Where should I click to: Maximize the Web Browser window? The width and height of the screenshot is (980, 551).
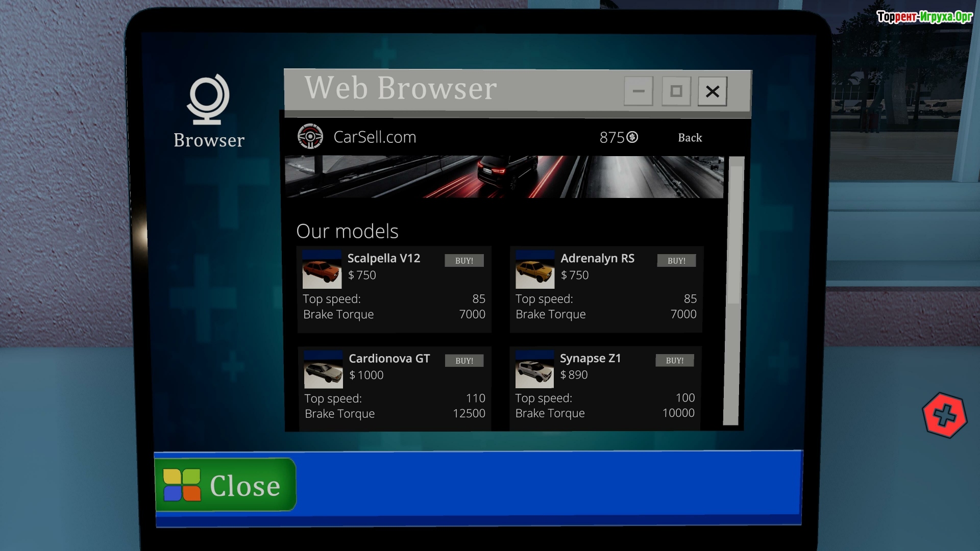click(676, 91)
